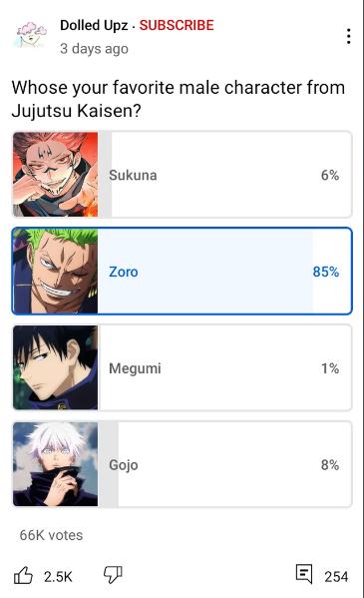Image resolution: width=364 pixels, height=598 pixels.
Task: Select the Megumi poll option
Action: coord(182,367)
